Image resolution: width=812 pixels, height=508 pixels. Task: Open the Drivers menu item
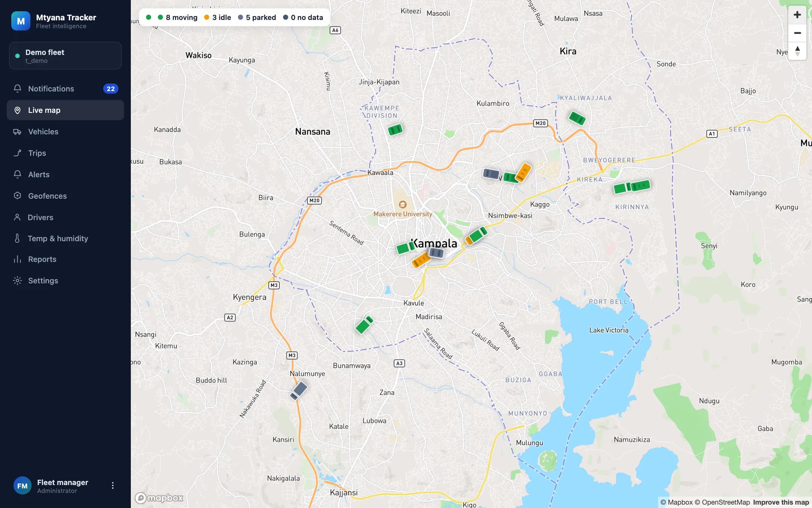(x=65, y=217)
